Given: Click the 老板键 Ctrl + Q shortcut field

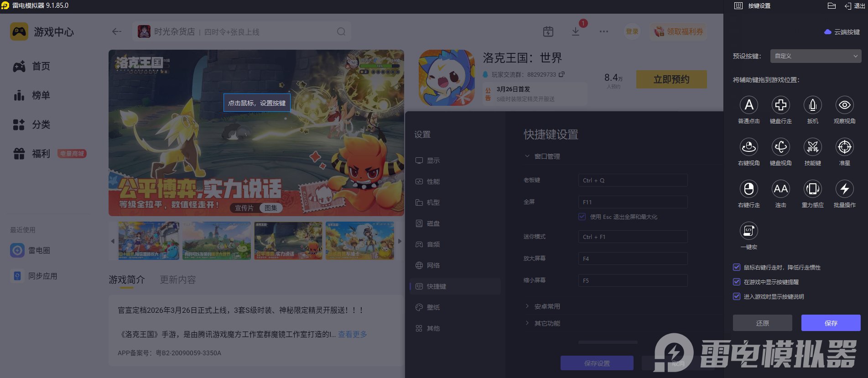Looking at the screenshot, I should pyautogui.click(x=633, y=180).
